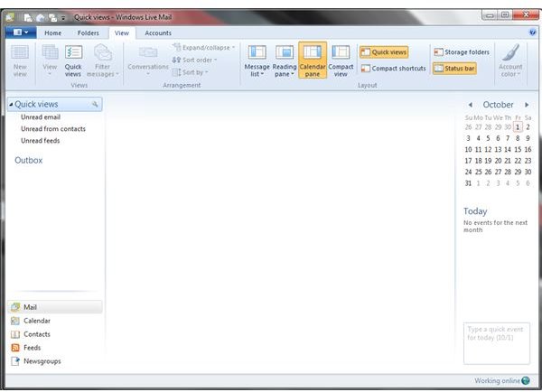This screenshot has width=542, height=392.
Task: Open the Sort order dropdown
Action: pyautogui.click(x=194, y=60)
